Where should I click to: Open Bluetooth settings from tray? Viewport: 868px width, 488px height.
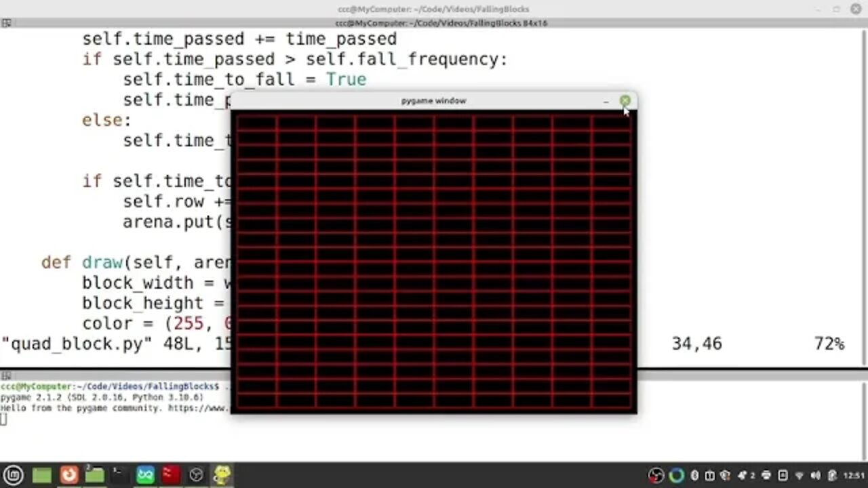(694, 476)
